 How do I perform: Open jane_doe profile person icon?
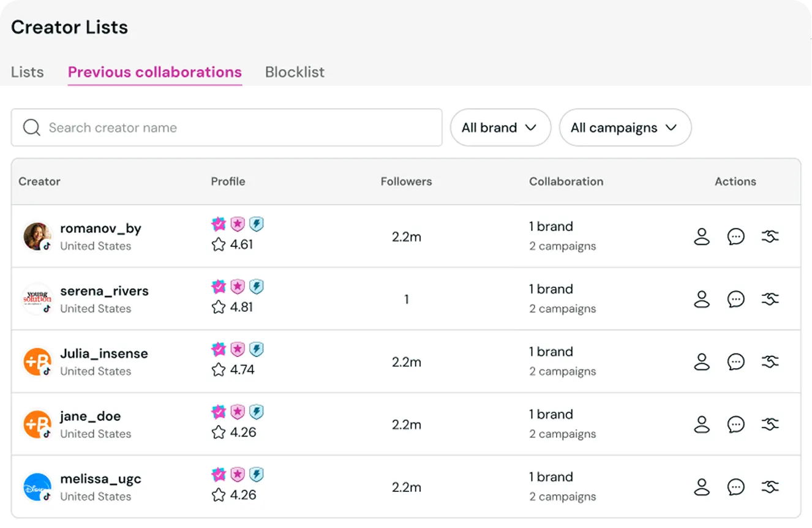click(702, 424)
